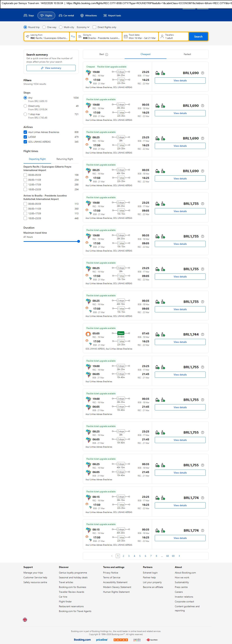
Task: Click the Car rental car icon in header
Action: coord(61,15)
